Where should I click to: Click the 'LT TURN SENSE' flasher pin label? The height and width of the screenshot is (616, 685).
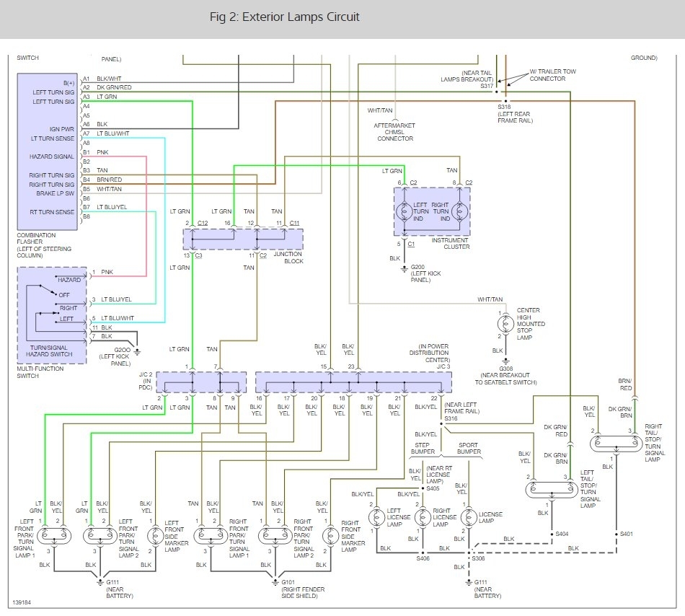[x=53, y=138]
